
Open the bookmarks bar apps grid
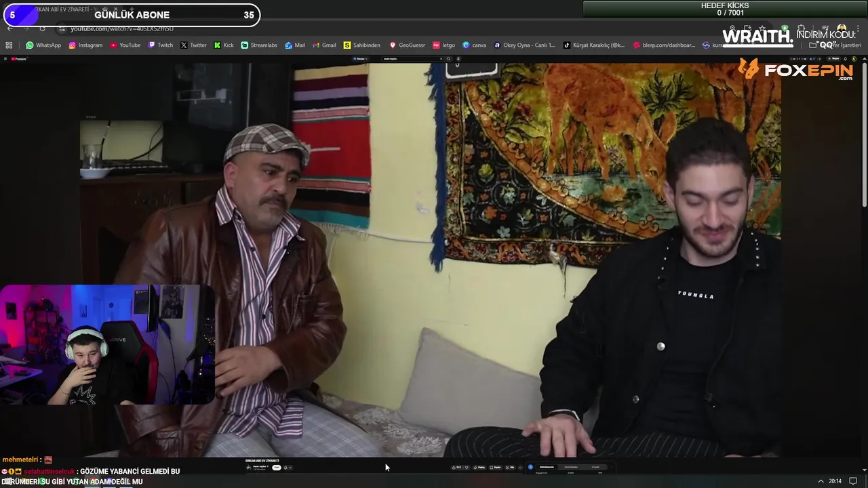[x=9, y=45]
